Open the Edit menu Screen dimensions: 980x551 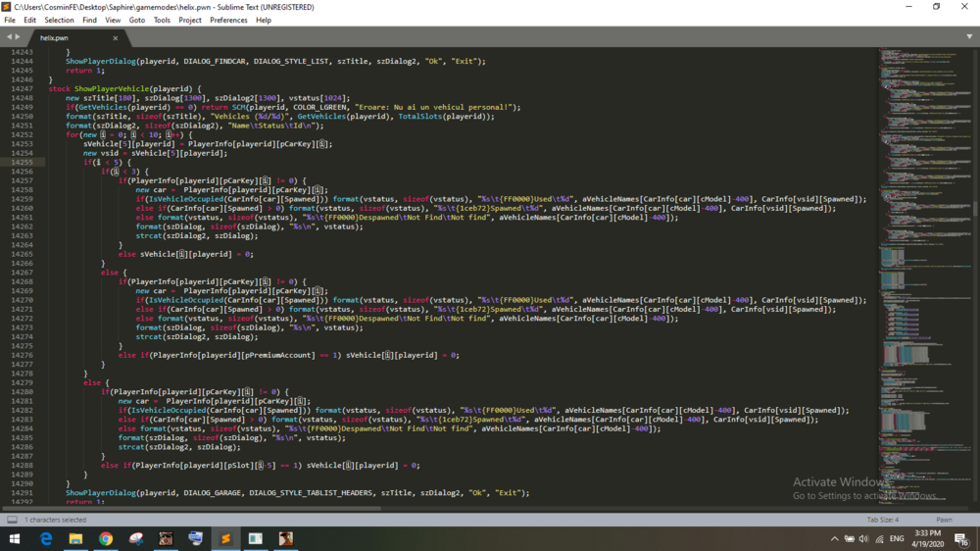pyautogui.click(x=29, y=20)
